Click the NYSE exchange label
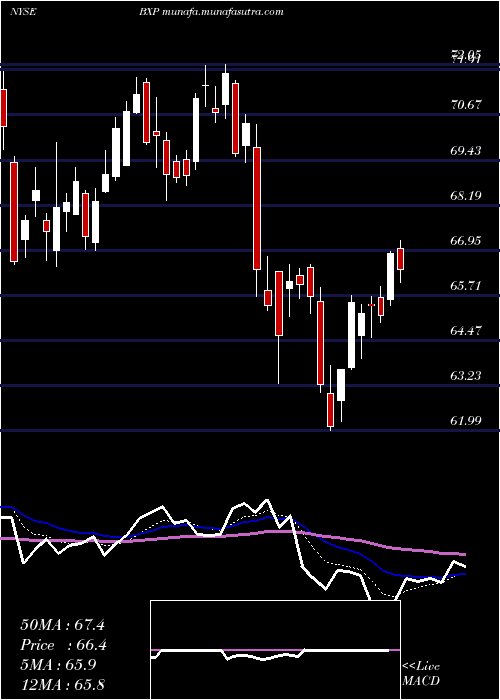This screenshot has height=700, width=500. tap(23, 12)
